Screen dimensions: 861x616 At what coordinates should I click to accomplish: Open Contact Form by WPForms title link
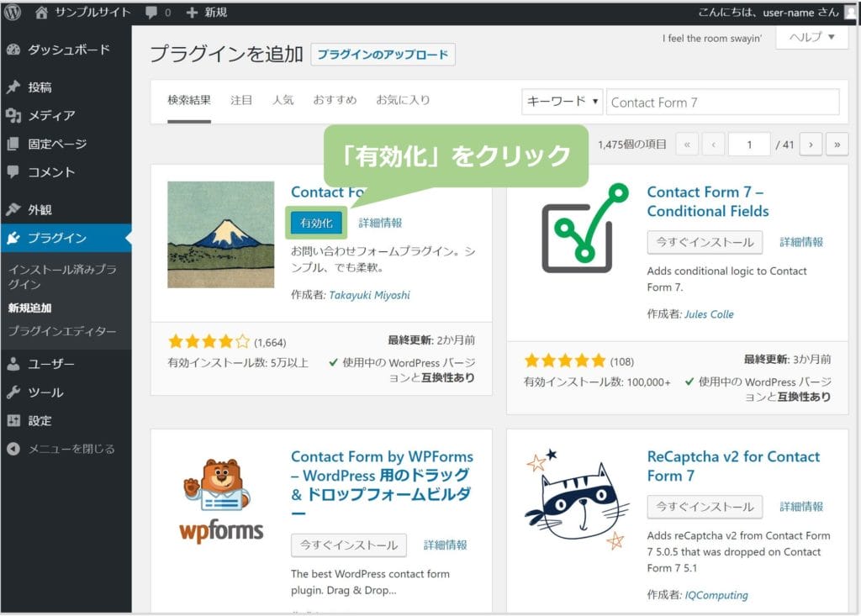(382, 485)
